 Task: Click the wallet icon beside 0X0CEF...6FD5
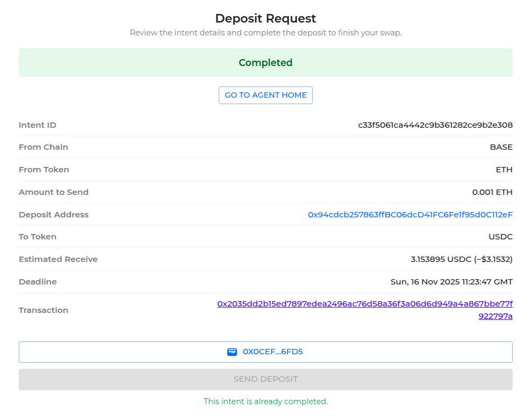pyautogui.click(x=232, y=352)
